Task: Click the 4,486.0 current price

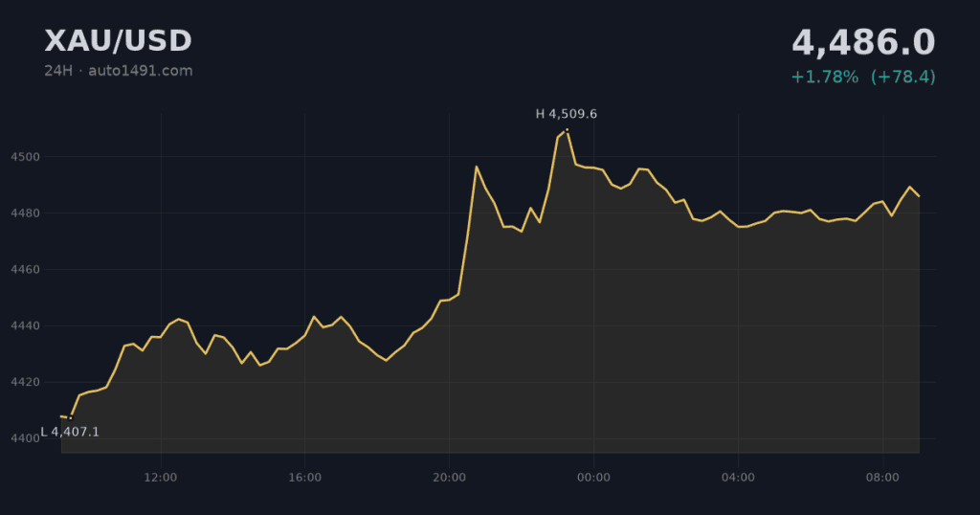Action: pos(863,42)
